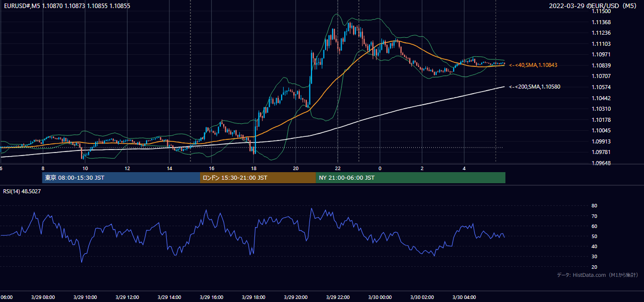Screen dimensions: 644x302
Task: Click bottom time label 3/29 14:00
Action: pyautogui.click(x=169, y=297)
